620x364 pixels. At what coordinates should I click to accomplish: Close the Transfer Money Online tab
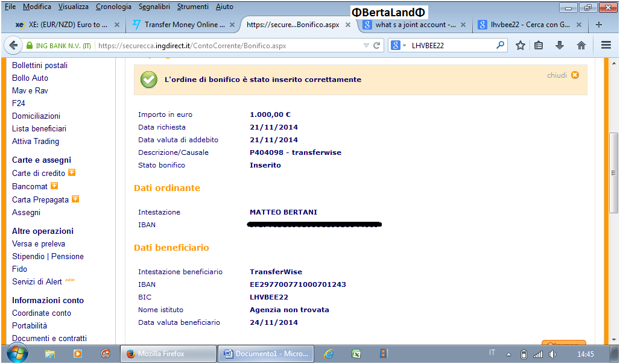[232, 25]
